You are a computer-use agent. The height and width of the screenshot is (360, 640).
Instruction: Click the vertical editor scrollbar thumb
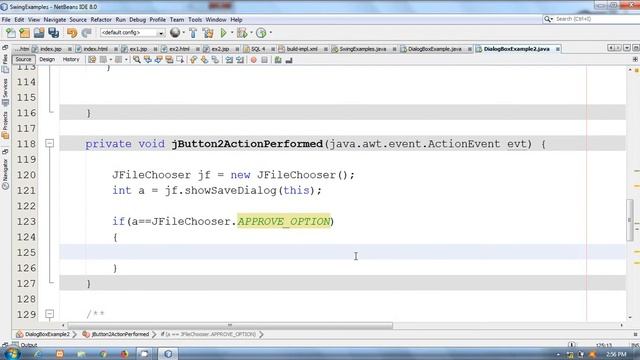click(630, 220)
